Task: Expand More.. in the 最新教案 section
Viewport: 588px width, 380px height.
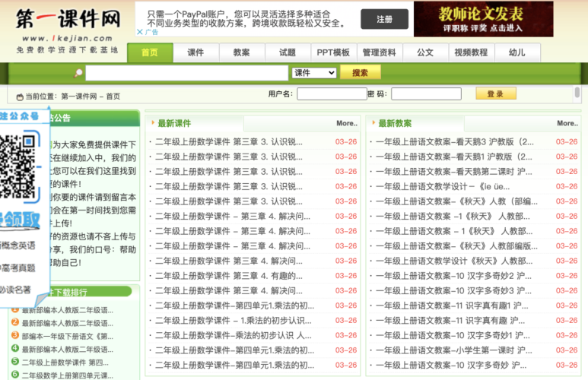Action: pos(567,123)
